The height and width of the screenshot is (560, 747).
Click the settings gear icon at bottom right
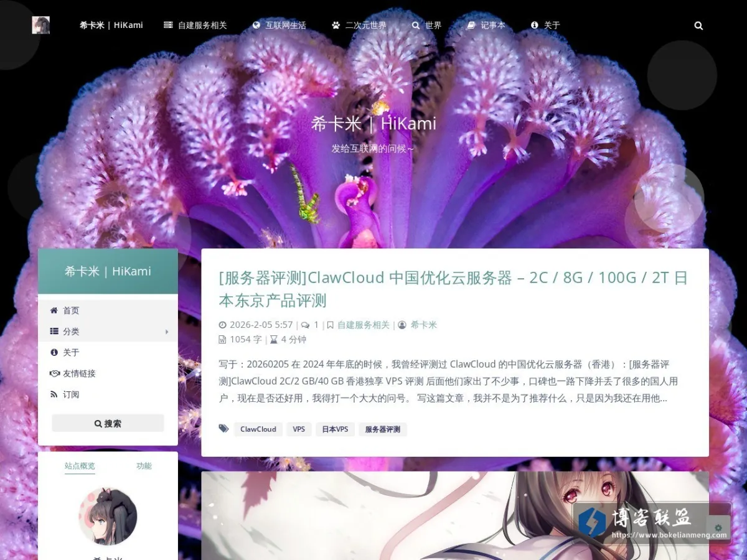tap(718, 528)
